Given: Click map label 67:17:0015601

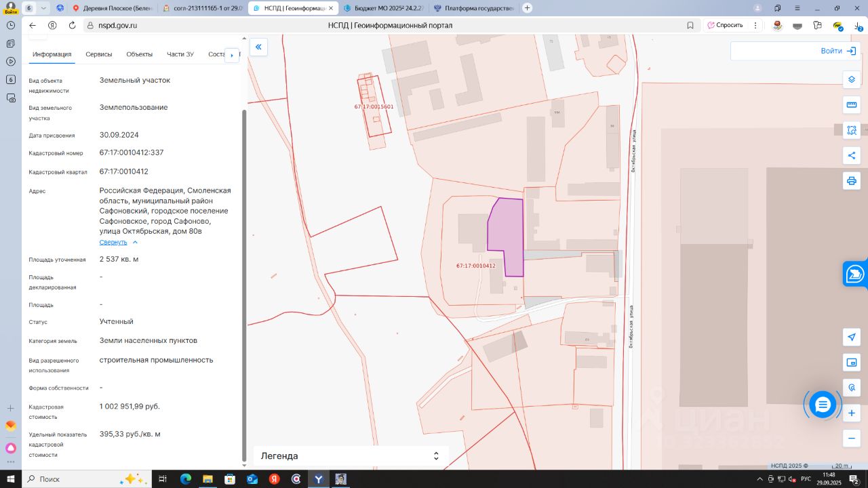Looking at the screenshot, I should (x=374, y=106).
